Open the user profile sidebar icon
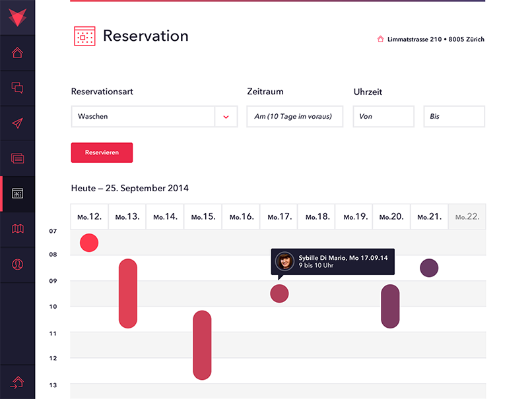Viewport: 532px width, 399px height. pyautogui.click(x=17, y=264)
